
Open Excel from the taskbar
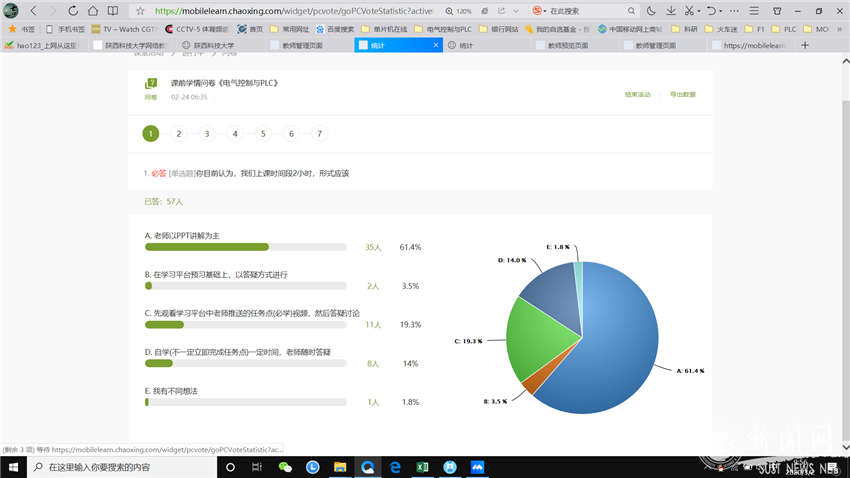click(x=422, y=467)
